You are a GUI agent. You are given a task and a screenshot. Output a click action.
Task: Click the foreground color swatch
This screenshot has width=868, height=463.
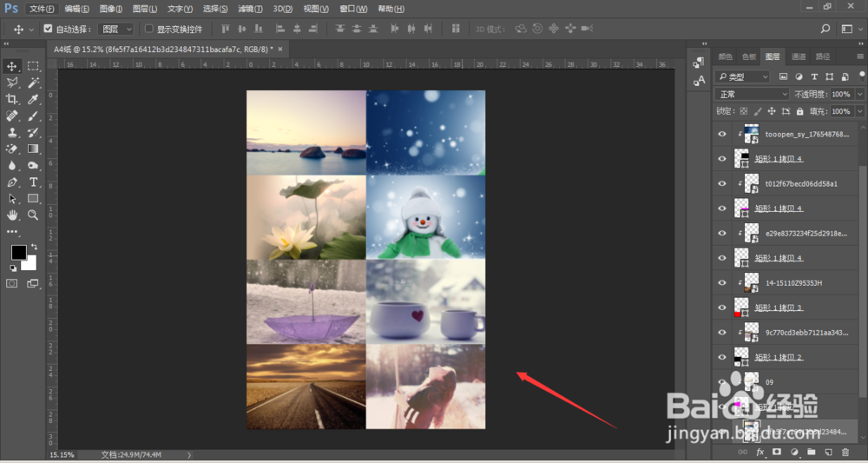19,253
